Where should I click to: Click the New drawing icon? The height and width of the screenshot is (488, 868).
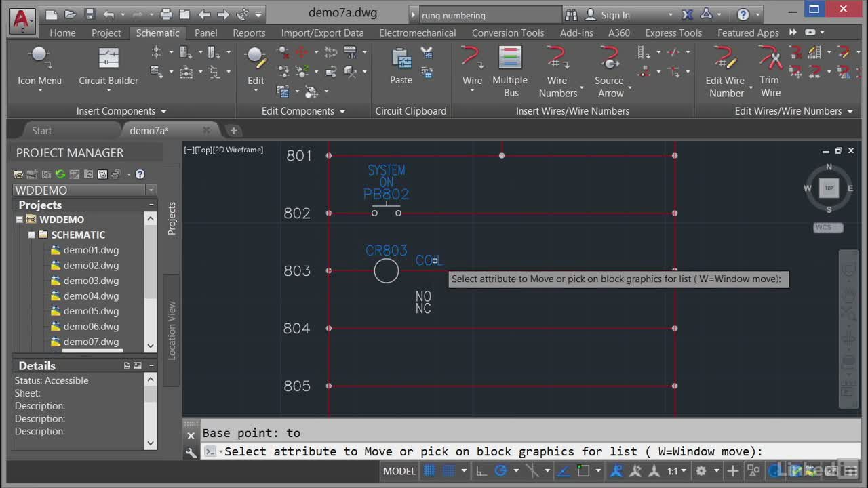point(52,14)
